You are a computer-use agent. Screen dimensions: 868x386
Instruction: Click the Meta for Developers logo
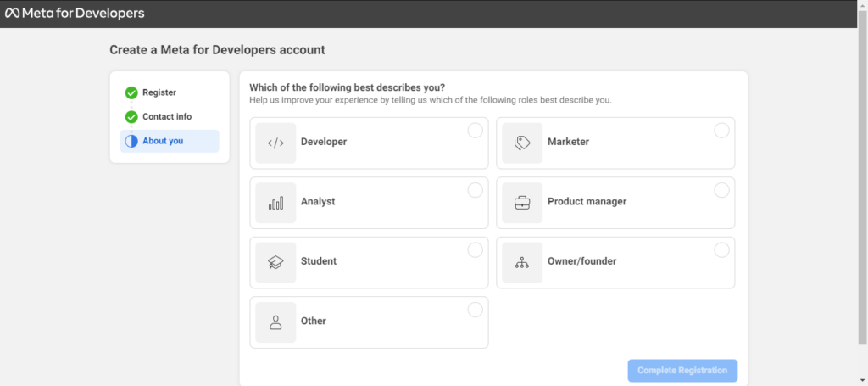(x=75, y=14)
